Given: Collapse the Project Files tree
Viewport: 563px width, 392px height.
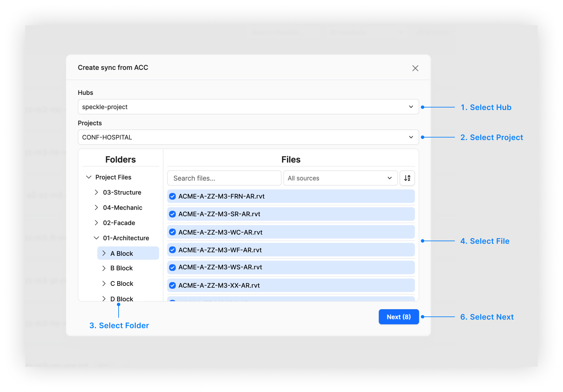Looking at the screenshot, I should pos(89,177).
